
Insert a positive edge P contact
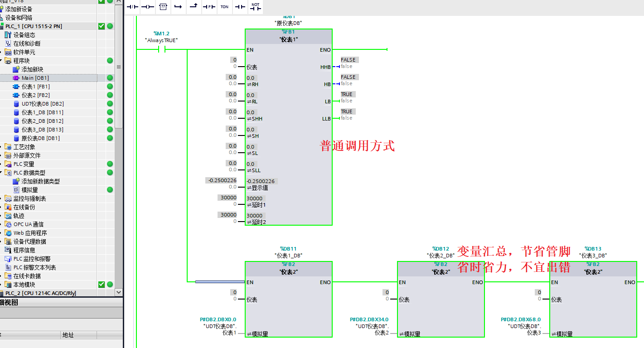(209, 7)
